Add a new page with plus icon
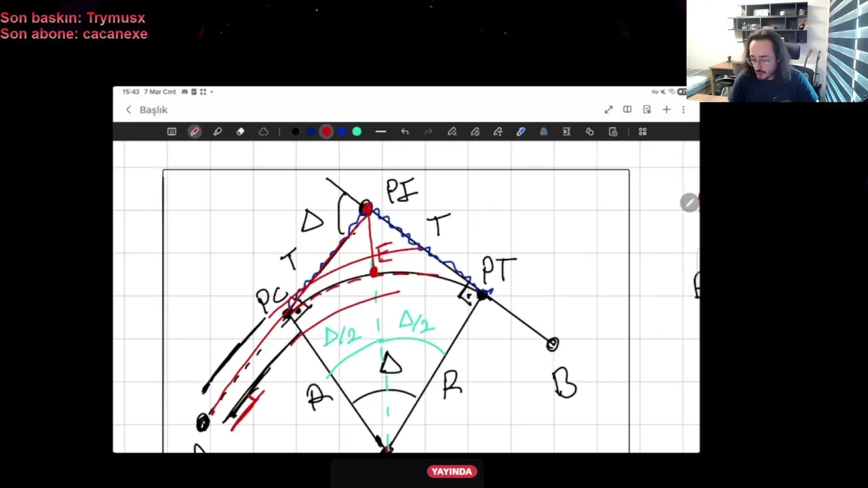The width and height of the screenshot is (868, 488). click(666, 110)
